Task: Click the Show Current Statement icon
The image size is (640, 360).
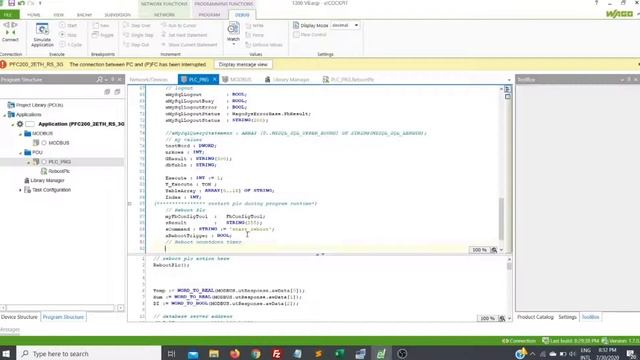Action: 164,44
